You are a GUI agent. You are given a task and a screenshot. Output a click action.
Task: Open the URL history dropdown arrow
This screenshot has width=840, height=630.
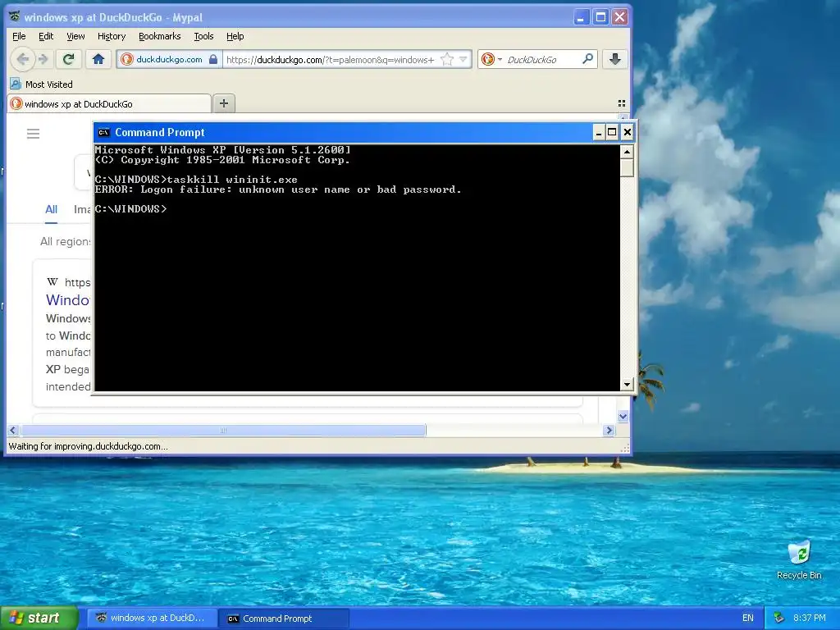tap(463, 59)
